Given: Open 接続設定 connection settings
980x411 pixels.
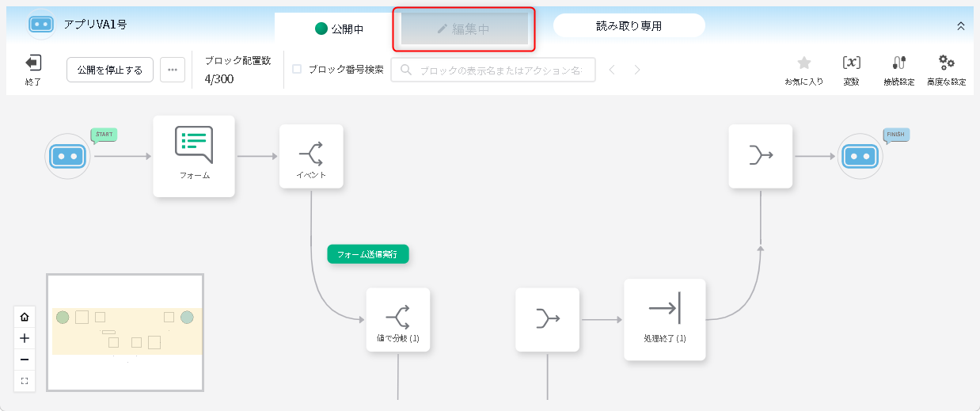Looking at the screenshot, I should [x=898, y=63].
